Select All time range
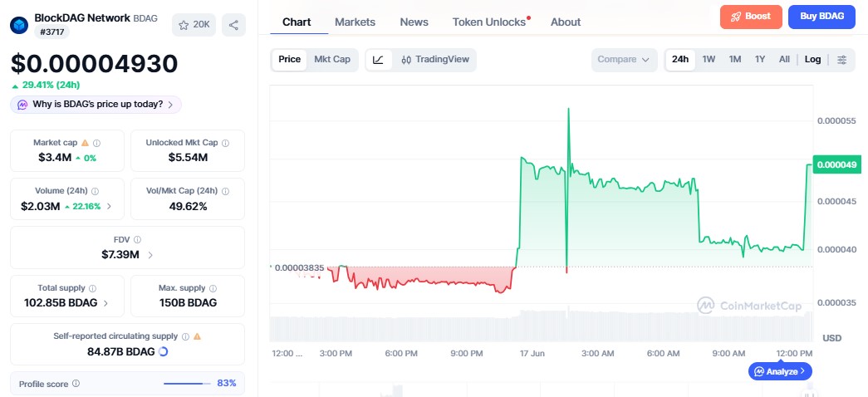This screenshot has height=397, width=868. pos(784,59)
